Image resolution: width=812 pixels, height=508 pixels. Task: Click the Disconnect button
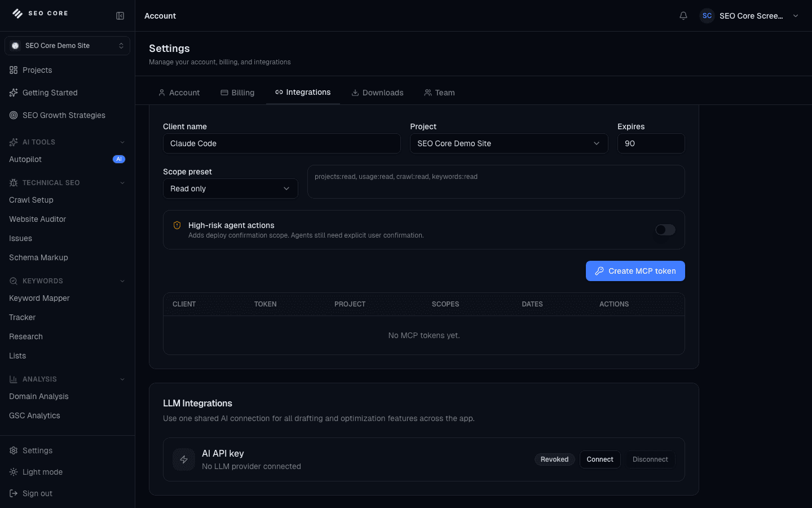pos(650,459)
